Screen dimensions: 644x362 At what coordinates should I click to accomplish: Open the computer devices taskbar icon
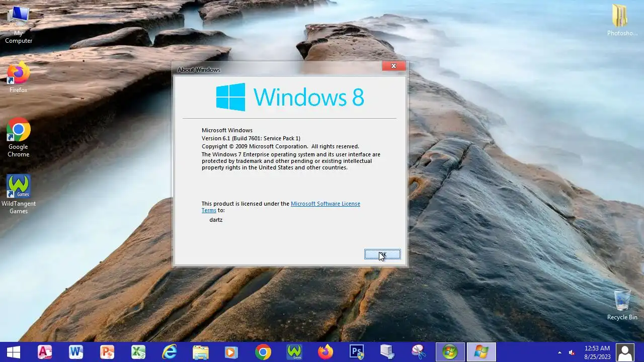click(387, 352)
